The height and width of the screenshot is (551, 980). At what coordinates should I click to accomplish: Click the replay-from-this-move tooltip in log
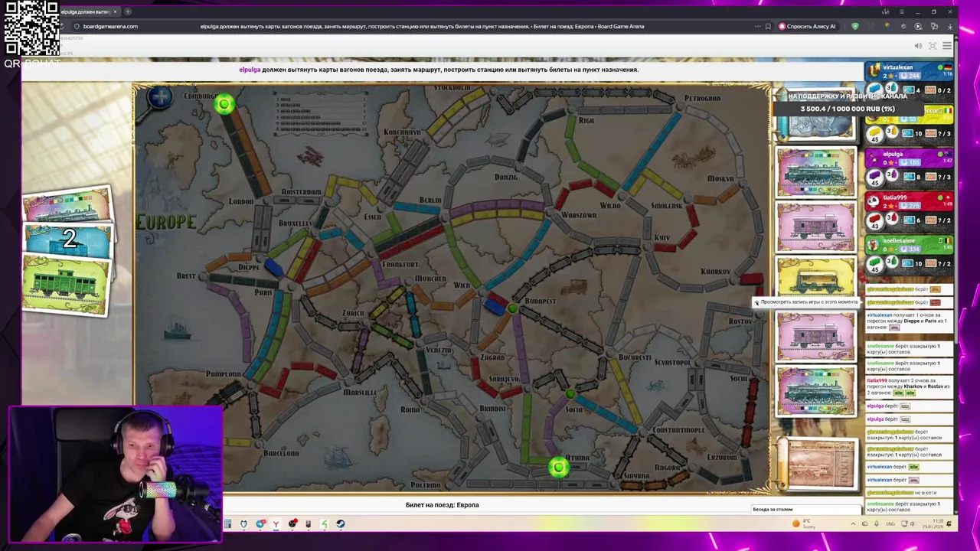[x=807, y=302]
